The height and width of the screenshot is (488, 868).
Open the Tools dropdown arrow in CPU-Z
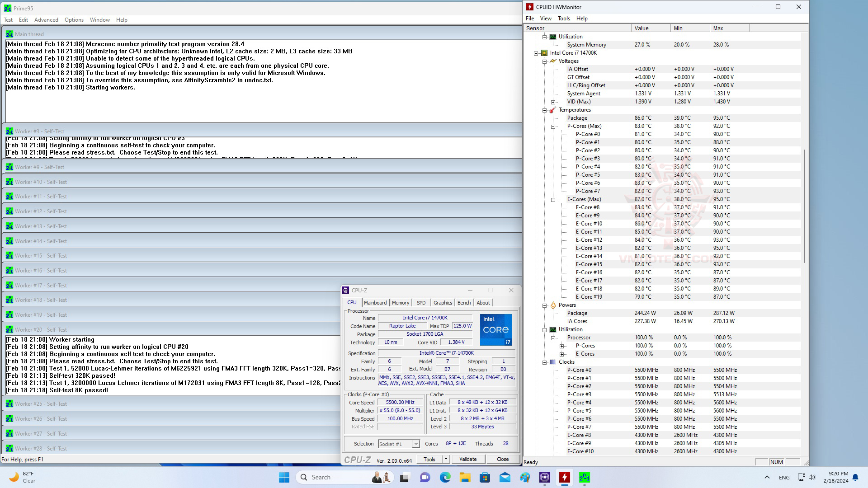coord(446,459)
